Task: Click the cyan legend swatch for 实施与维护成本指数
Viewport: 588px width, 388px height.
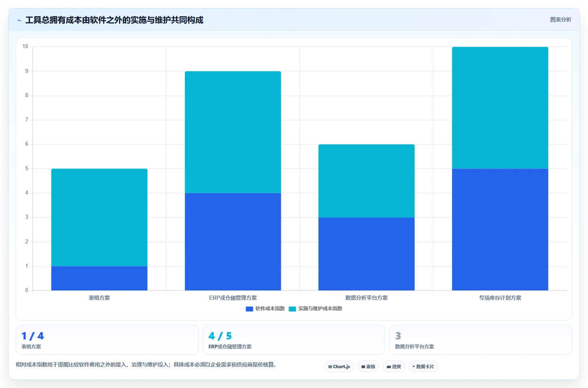Action: point(292,309)
